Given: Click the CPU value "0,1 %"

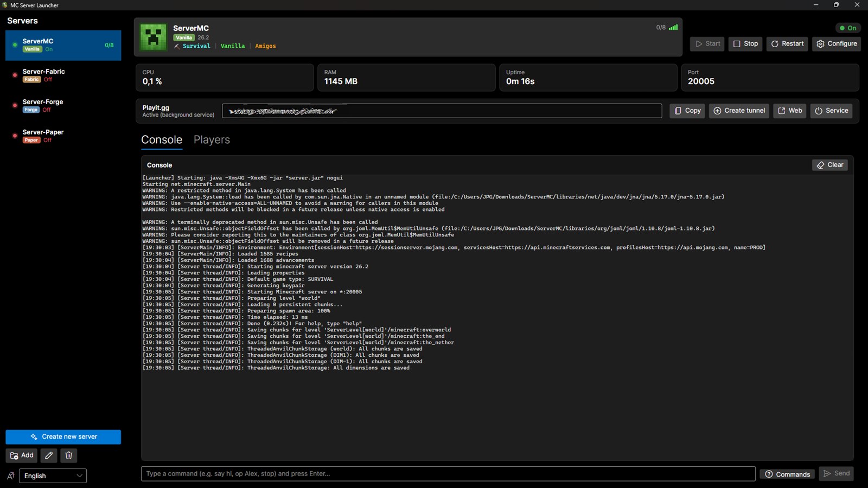Looking at the screenshot, I should [152, 81].
